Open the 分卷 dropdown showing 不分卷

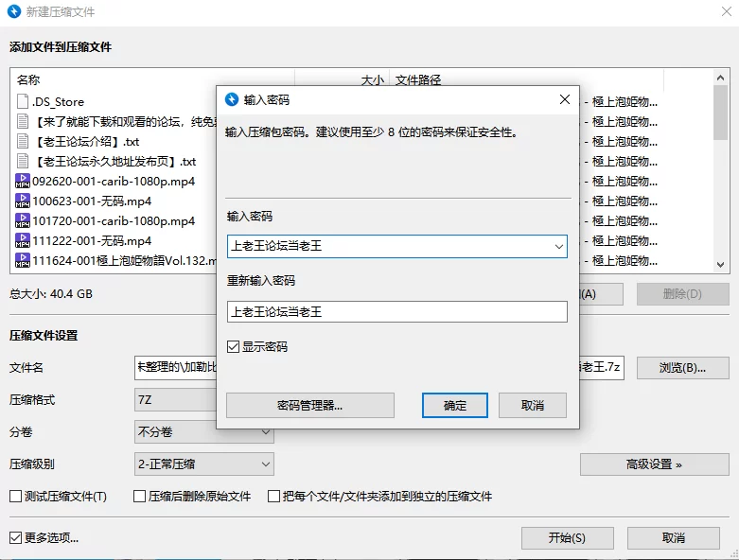[x=204, y=432]
